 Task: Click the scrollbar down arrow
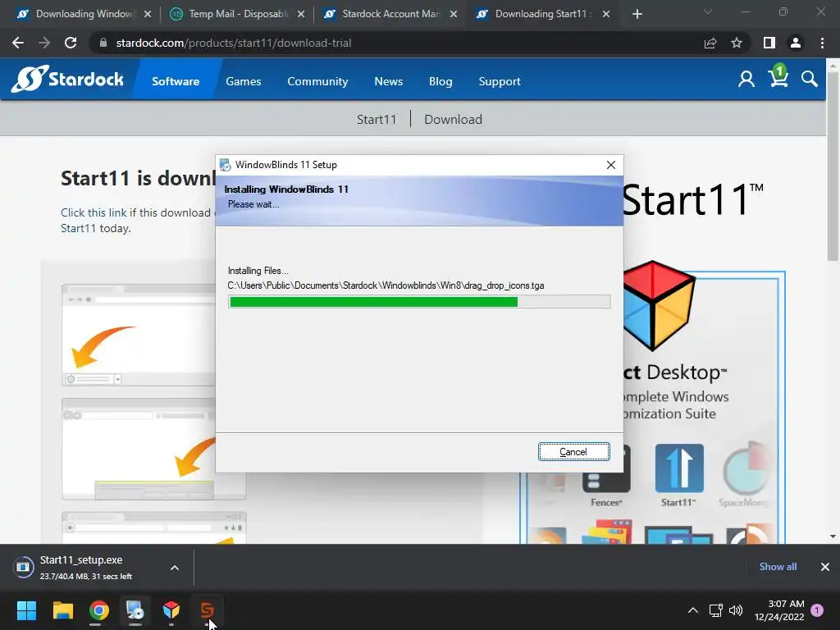(833, 536)
